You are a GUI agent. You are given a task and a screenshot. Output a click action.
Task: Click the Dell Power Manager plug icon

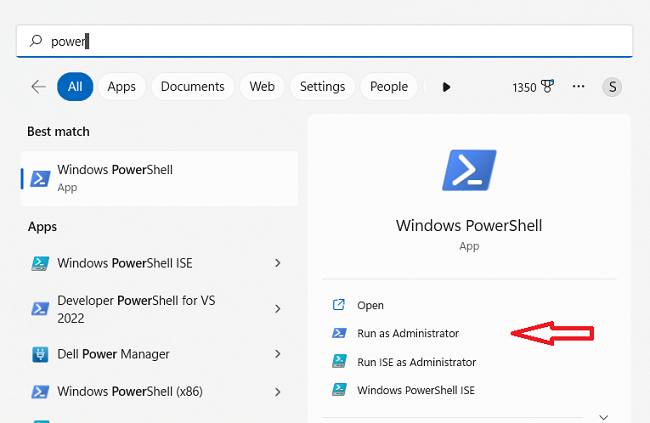click(40, 355)
